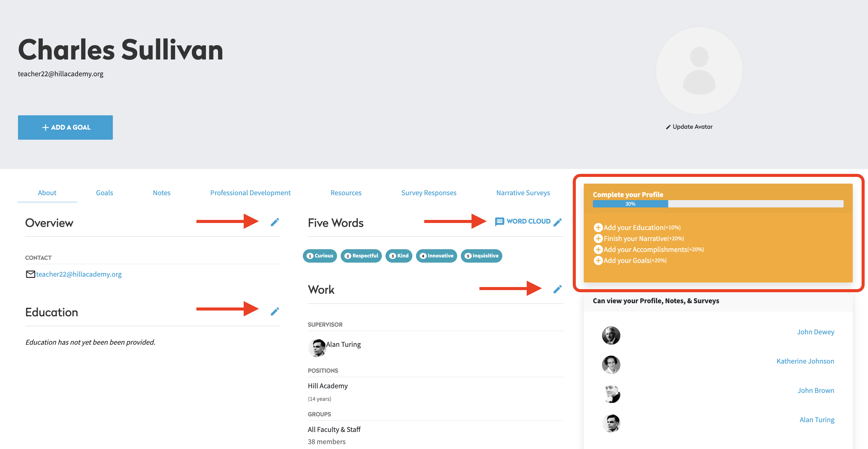Open Katherine Johnson's profile link
The image size is (868, 449).
[805, 361]
